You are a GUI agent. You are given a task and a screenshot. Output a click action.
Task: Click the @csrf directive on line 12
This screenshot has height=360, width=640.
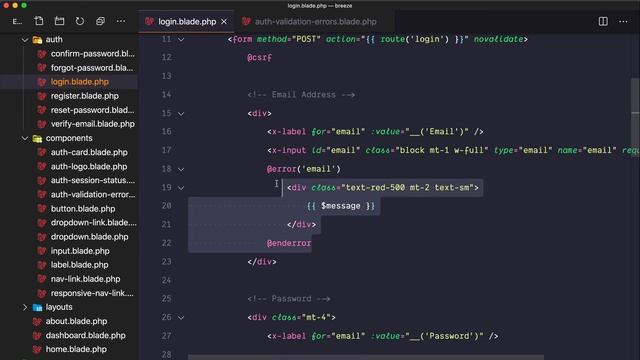(x=260, y=58)
